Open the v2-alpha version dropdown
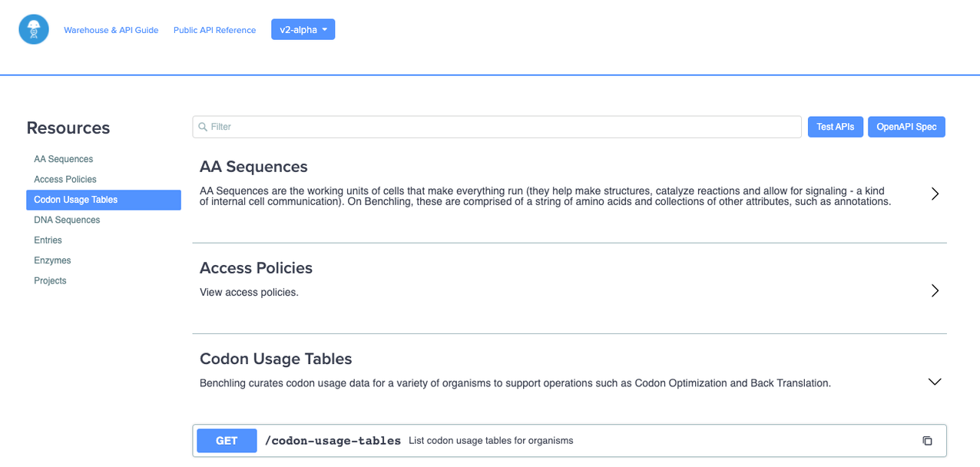980x467 pixels. (303, 29)
